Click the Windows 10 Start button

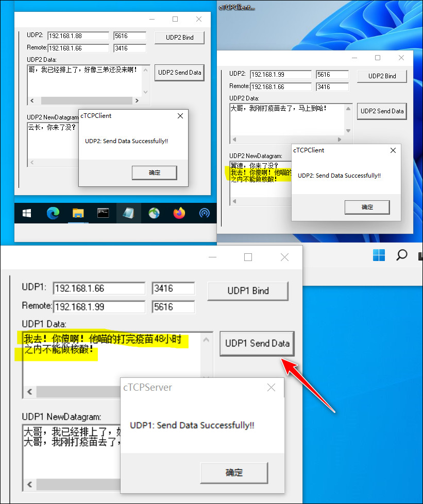26,213
